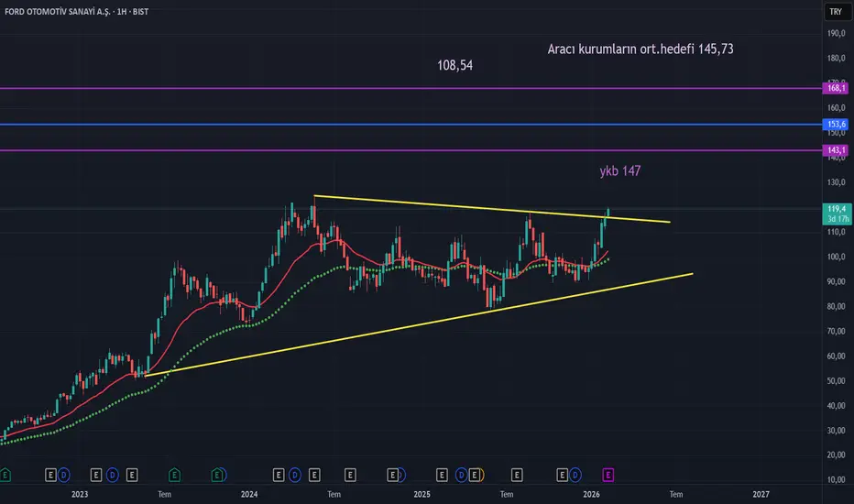
Task: Select the blue 153,6 price label
Action: coord(835,125)
